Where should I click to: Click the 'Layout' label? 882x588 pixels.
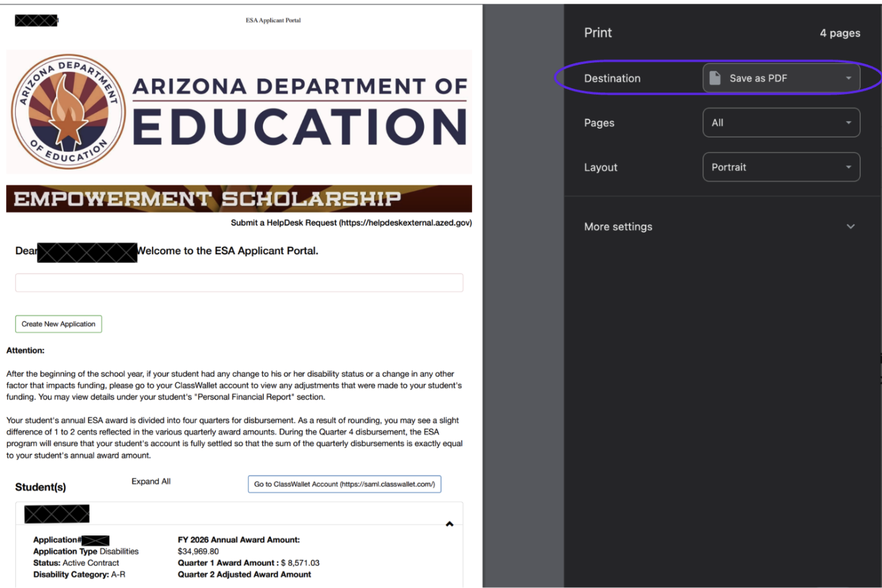click(601, 167)
